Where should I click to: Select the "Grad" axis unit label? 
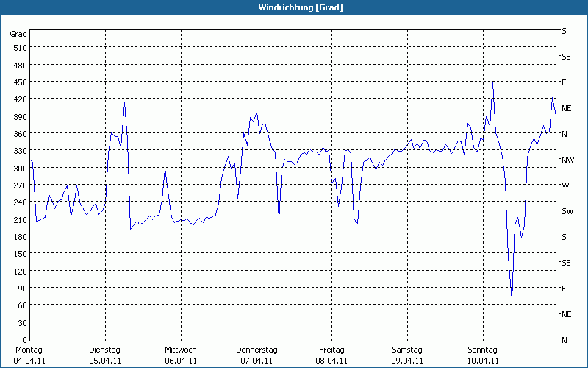click(x=18, y=34)
